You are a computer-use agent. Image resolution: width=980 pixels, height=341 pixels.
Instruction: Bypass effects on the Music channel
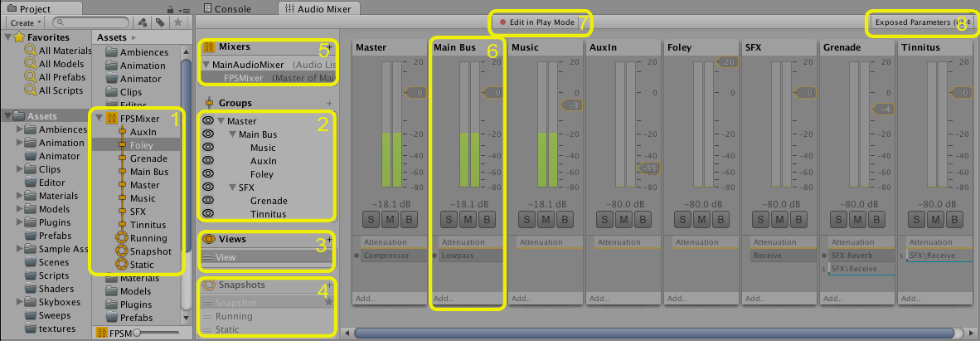[565, 220]
